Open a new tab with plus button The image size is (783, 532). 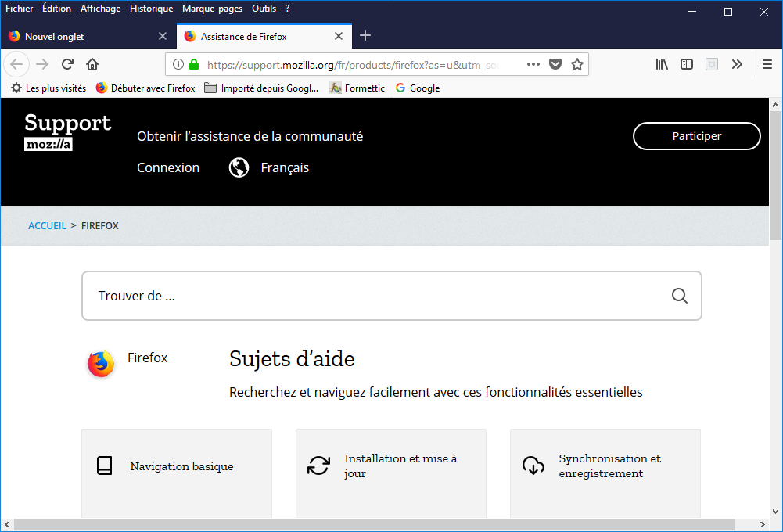365,35
